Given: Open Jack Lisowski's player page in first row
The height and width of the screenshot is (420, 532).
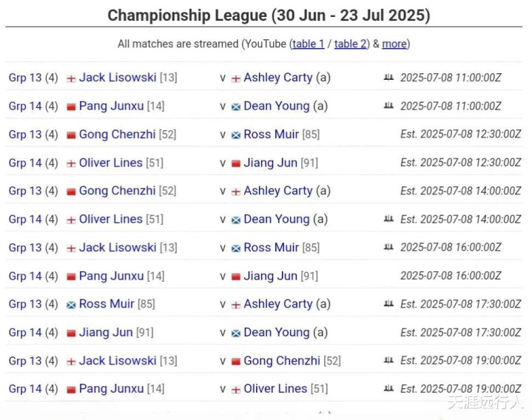Looking at the screenshot, I should pos(118,78).
